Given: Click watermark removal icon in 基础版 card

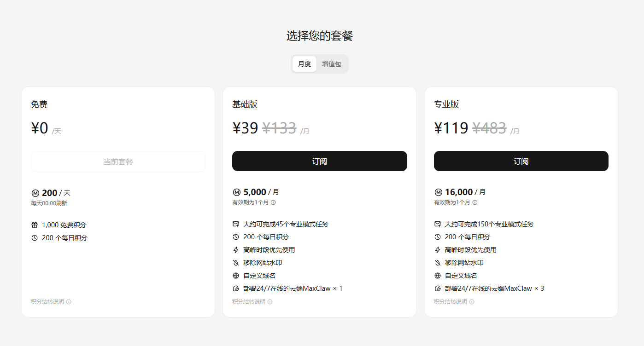Looking at the screenshot, I should click(x=236, y=263).
